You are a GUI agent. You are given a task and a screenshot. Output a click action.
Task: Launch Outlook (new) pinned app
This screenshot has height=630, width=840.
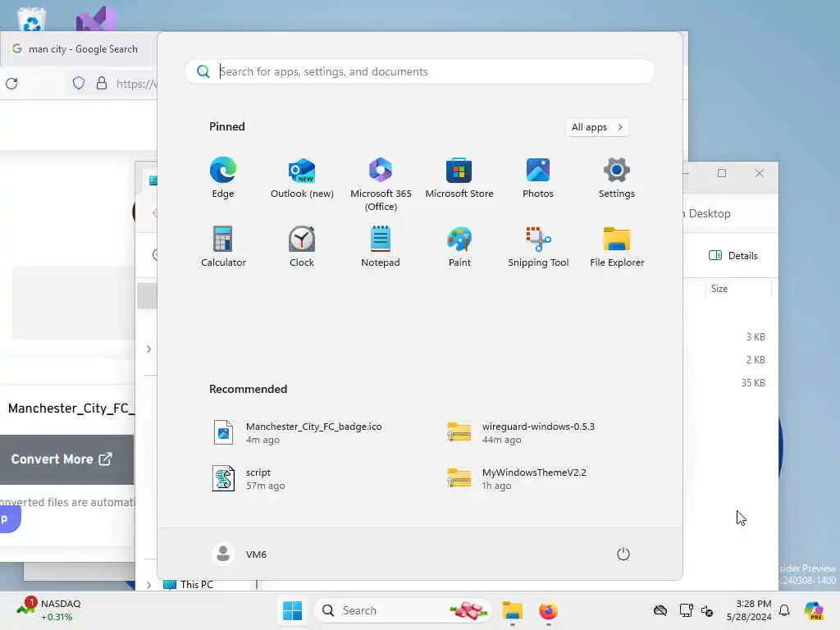302,178
